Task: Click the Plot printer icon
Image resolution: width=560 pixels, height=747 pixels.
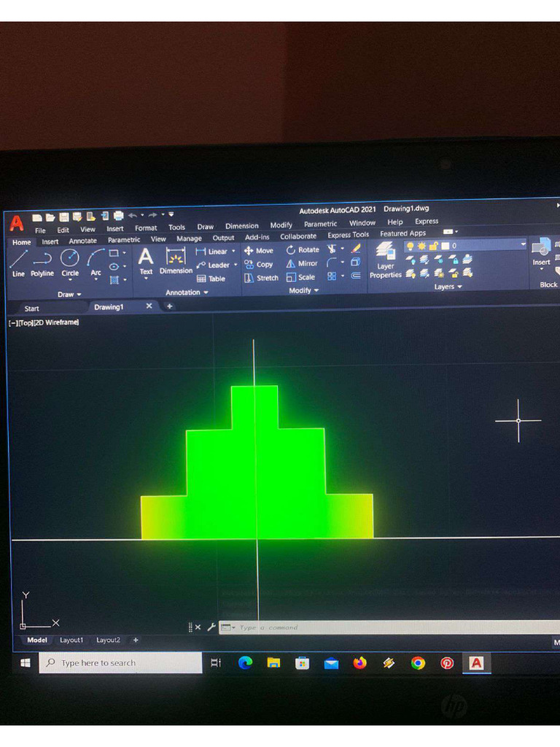Action: 119,216
